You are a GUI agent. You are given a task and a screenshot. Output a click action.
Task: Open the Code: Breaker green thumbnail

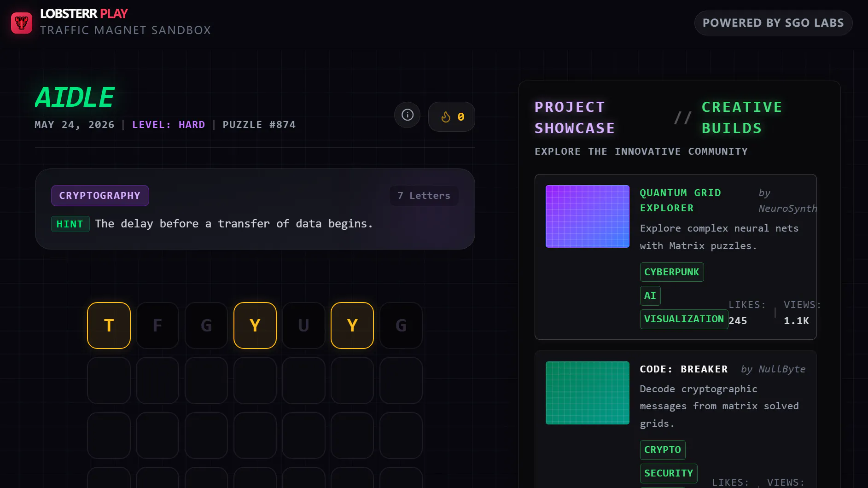coord(588,393)
